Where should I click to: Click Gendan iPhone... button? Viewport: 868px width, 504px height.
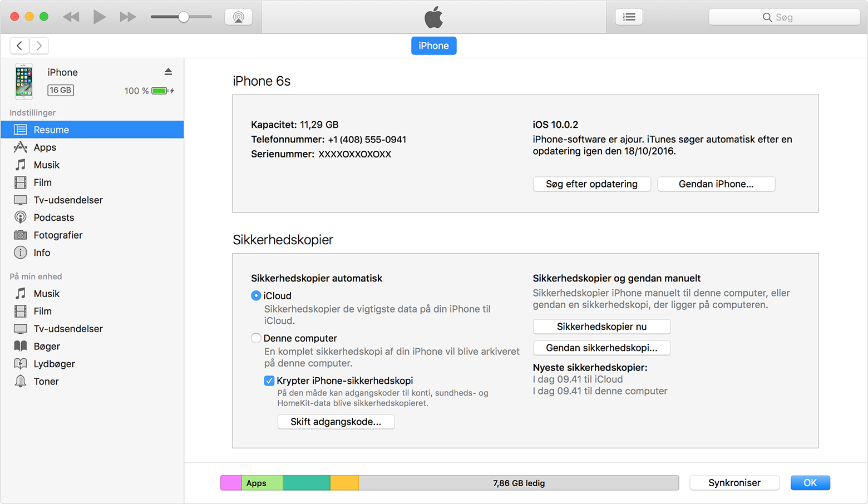point(716,184)
